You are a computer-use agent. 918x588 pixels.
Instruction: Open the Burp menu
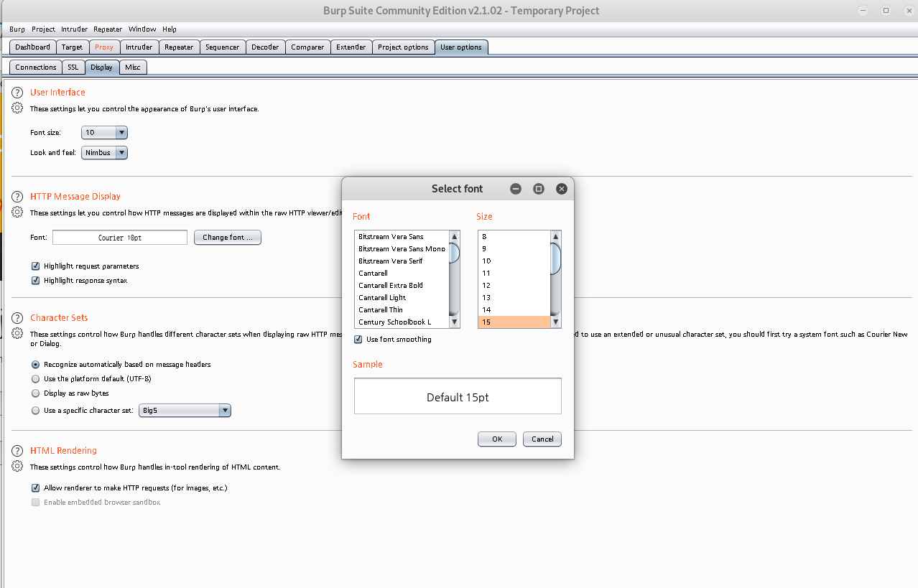click(x=17, y=29)
